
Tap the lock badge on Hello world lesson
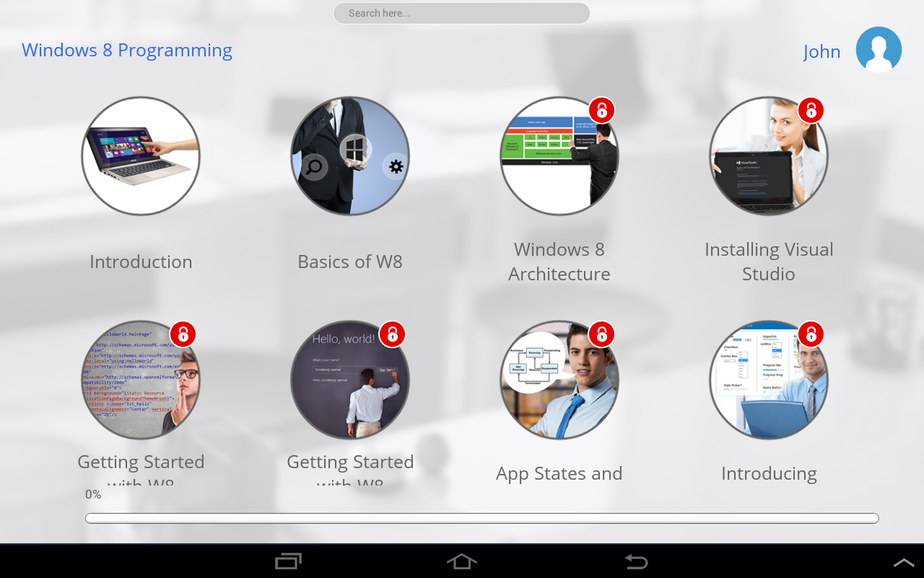392,335
